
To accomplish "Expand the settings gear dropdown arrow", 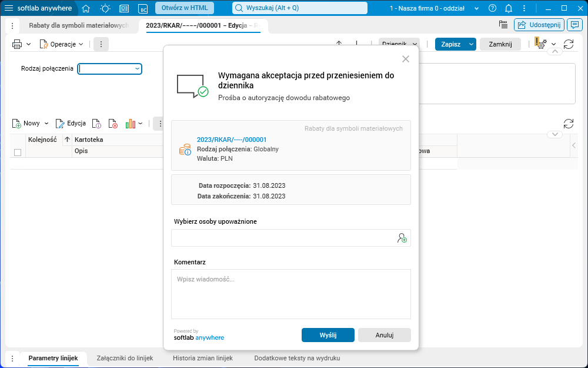I will 554,44.
